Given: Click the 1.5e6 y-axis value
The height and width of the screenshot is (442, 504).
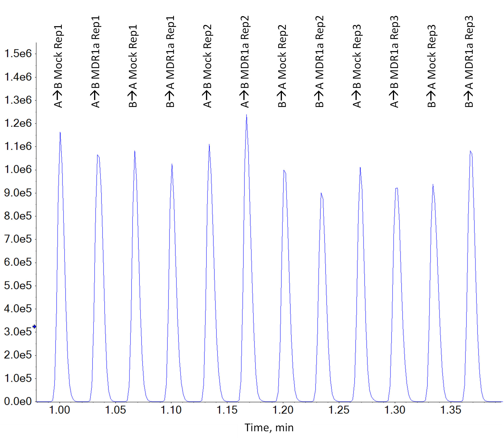Looking at the screenshot, I should click(18, 54).
